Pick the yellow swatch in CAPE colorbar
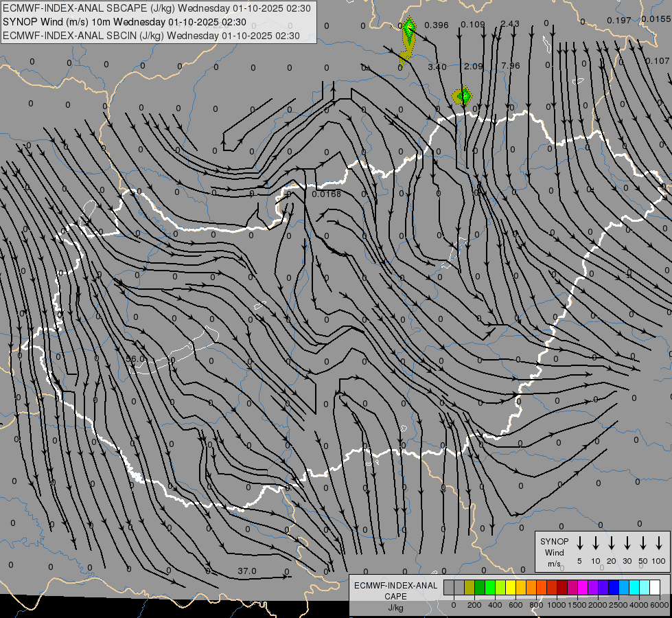The height and width of the screenshot is (618, 672). [x=511, y=588]
